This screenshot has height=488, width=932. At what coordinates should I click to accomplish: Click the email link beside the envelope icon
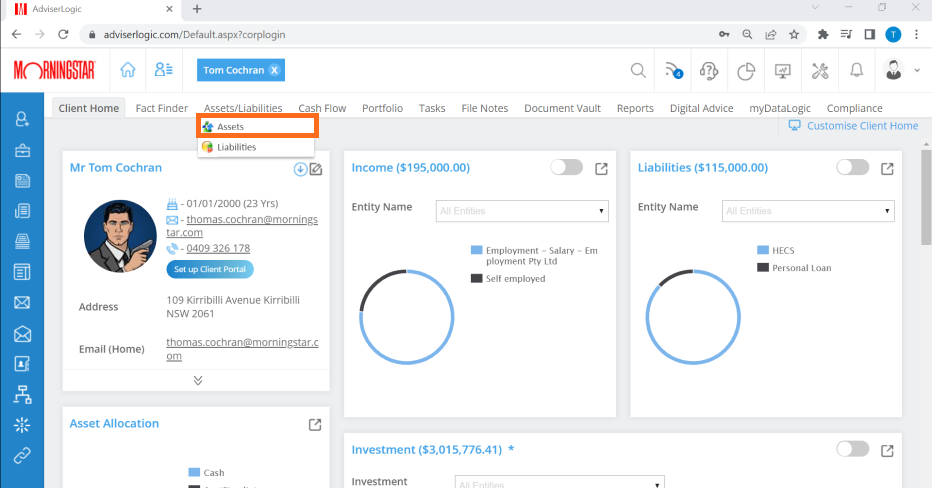[x=242, y=226]
